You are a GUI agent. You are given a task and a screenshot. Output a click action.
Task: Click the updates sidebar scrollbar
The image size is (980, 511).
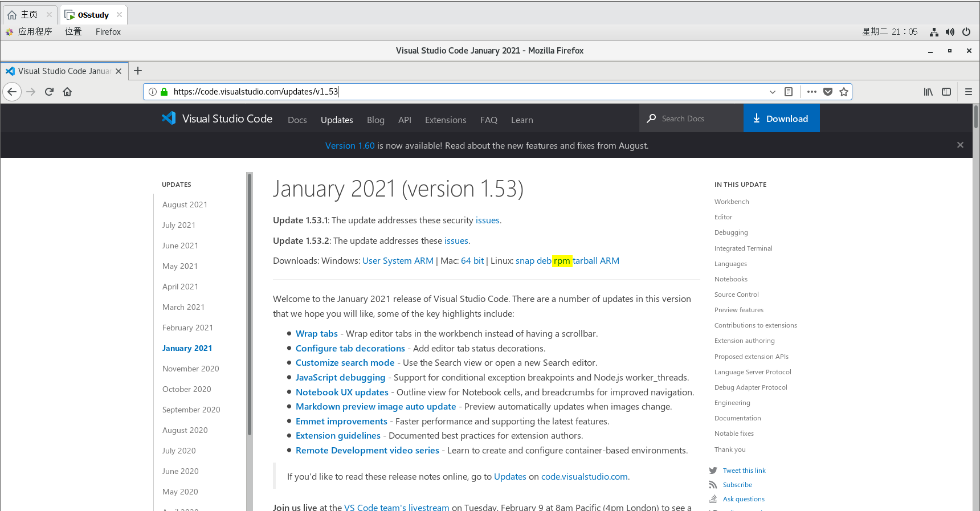coord(249,305)
